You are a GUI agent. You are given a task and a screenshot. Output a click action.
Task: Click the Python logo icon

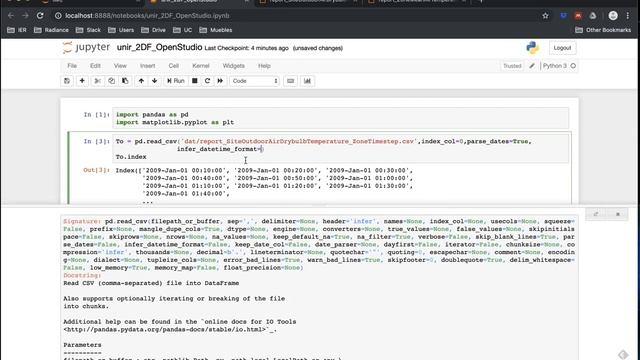pos(532,48)
